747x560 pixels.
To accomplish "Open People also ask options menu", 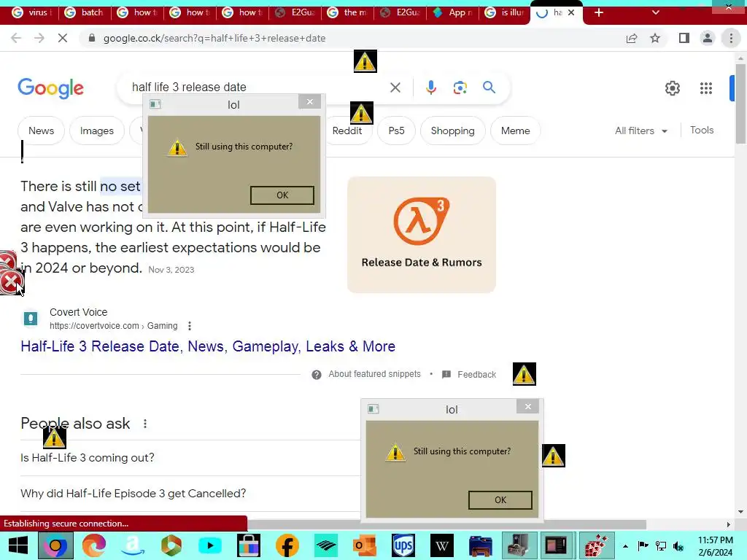I will coord(145,424).
